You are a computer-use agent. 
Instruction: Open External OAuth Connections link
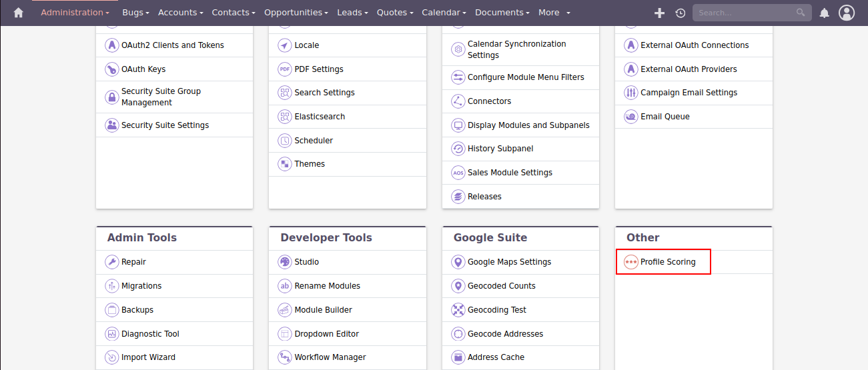[x=695, y=45]
